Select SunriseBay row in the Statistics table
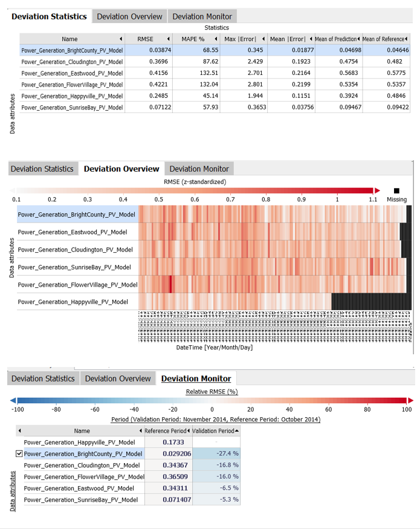 tap(72, 107)
